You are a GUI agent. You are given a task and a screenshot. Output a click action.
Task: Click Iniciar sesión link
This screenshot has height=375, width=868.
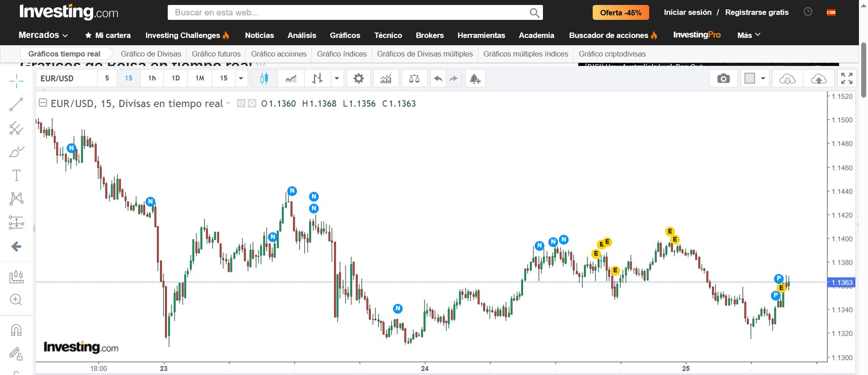coord(687,13)
